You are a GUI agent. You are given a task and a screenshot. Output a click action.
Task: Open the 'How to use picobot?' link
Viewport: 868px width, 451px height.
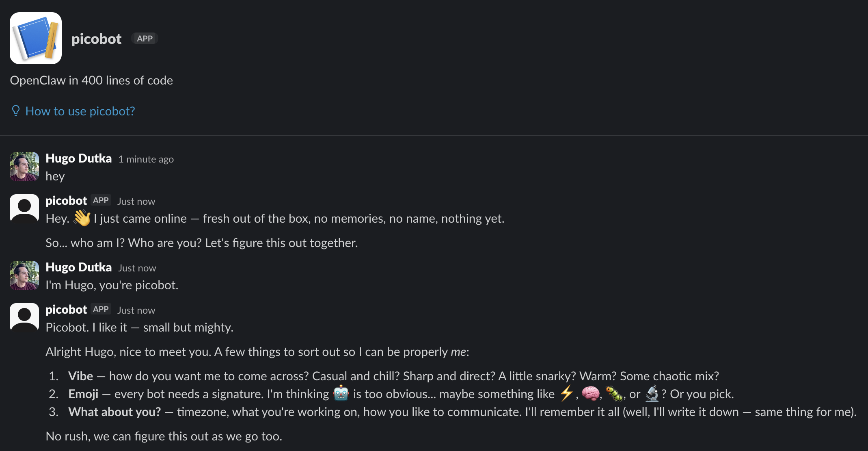[80, 111]
